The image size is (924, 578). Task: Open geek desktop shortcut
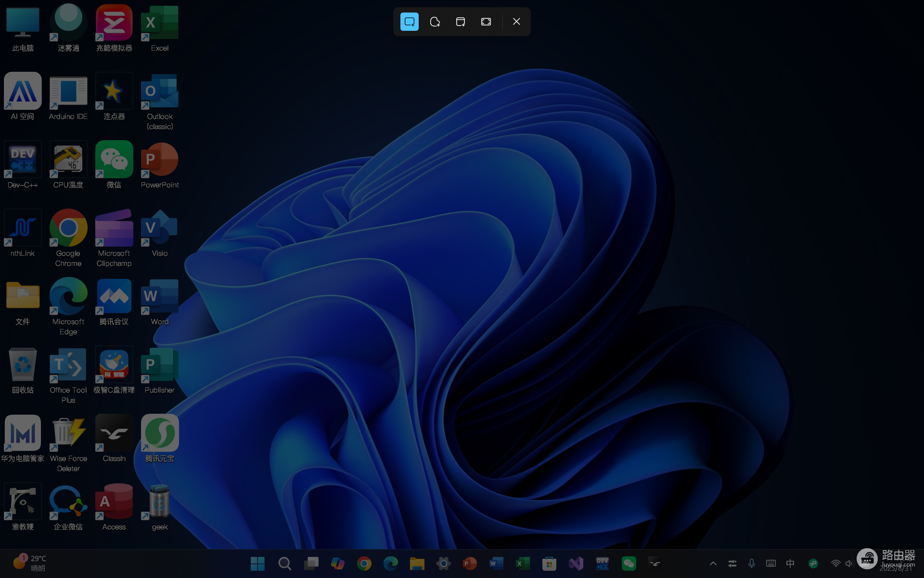(160, 507)
